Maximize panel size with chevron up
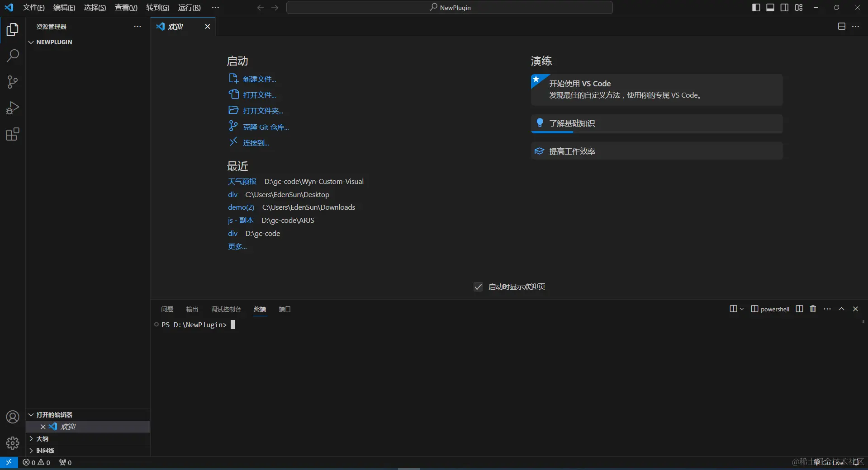 point(841,309)
